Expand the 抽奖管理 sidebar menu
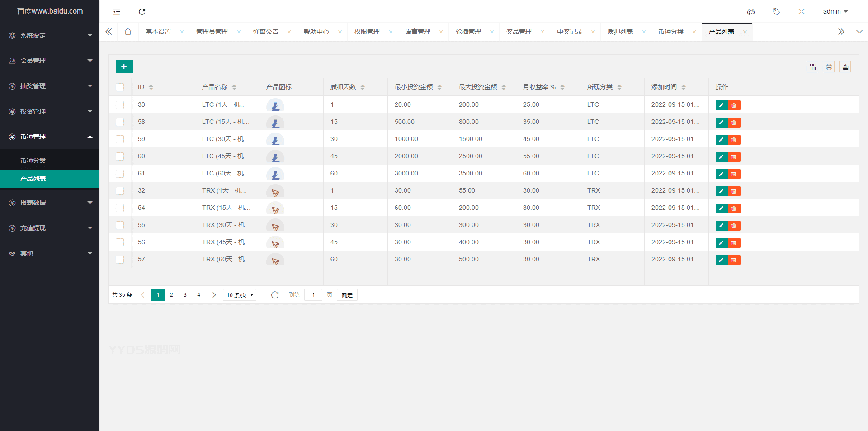868x431 pixels. click(x=50, y=86)
